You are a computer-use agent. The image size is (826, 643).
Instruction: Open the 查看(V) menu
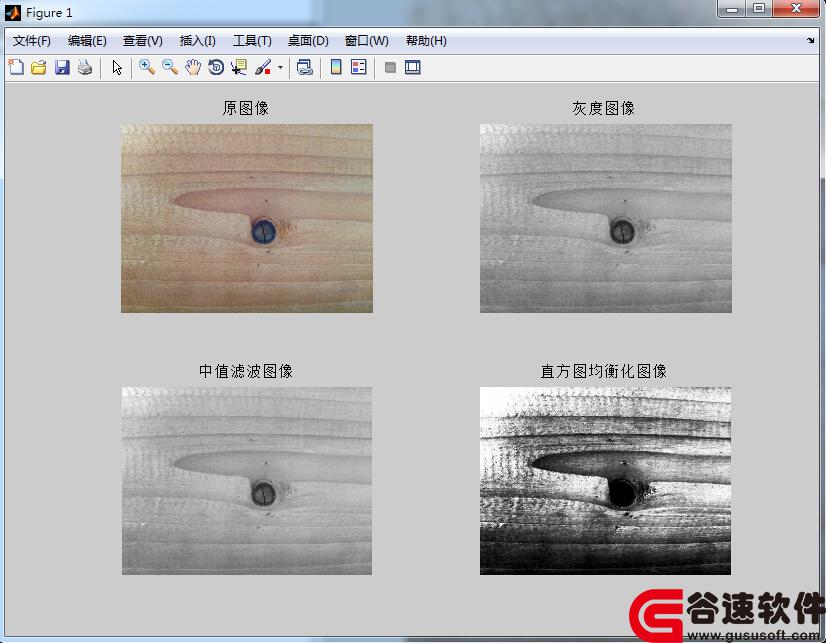143,41
